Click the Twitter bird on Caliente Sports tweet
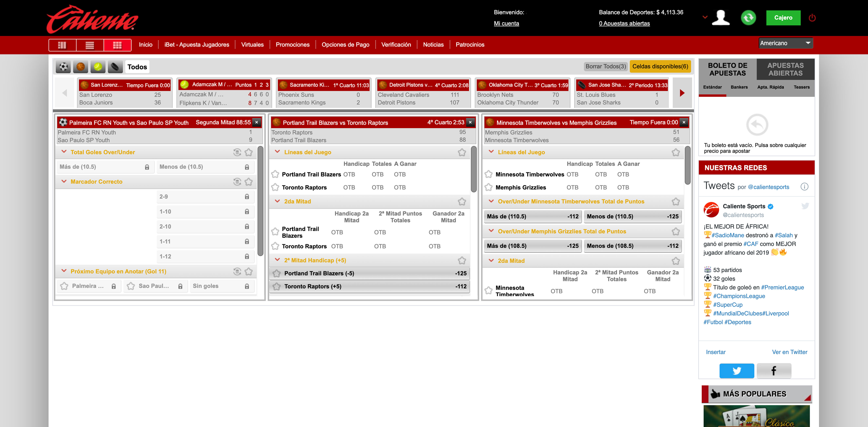The height and width of the screenshot is (427, 868). click(x=805, y=206)
